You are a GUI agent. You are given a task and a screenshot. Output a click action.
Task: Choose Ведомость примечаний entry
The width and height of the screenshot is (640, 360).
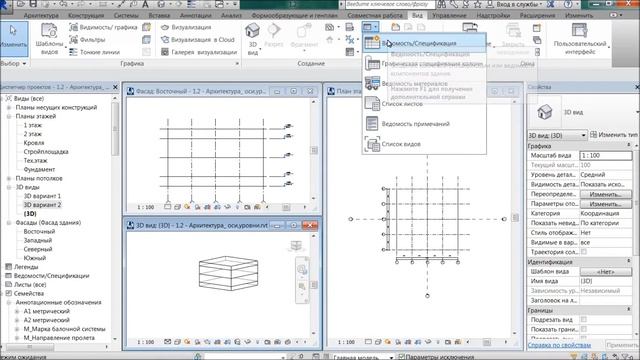[x=424, y=124]
